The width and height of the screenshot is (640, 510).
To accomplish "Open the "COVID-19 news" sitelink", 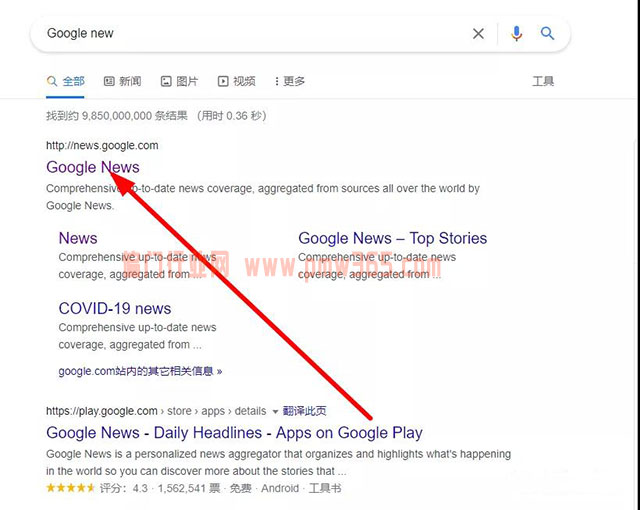I will 115,308.
